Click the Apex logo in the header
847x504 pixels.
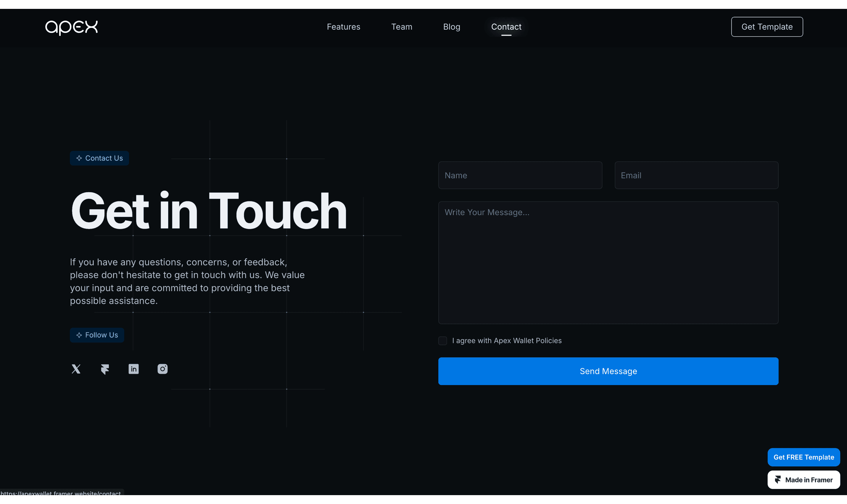coord(71,27)
